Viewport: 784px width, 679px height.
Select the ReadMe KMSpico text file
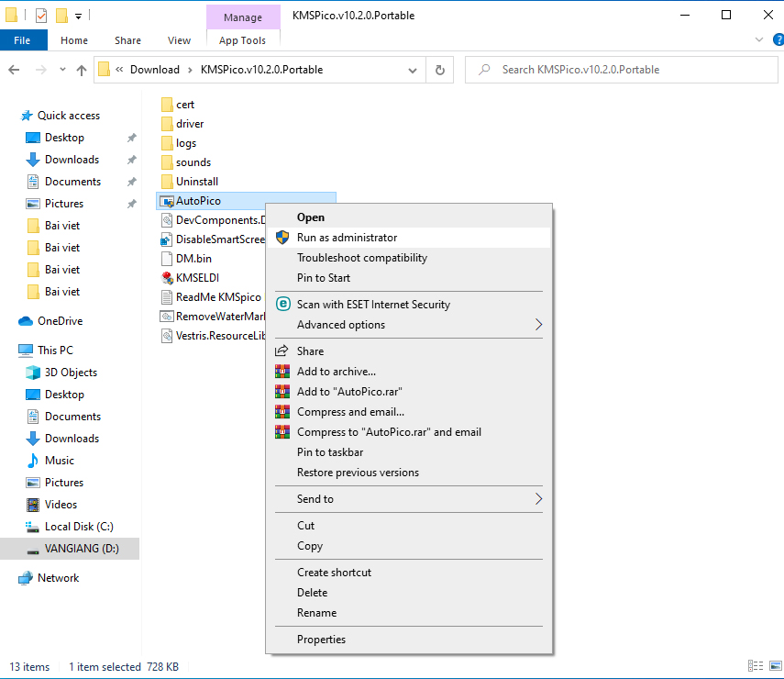point(218,297)
